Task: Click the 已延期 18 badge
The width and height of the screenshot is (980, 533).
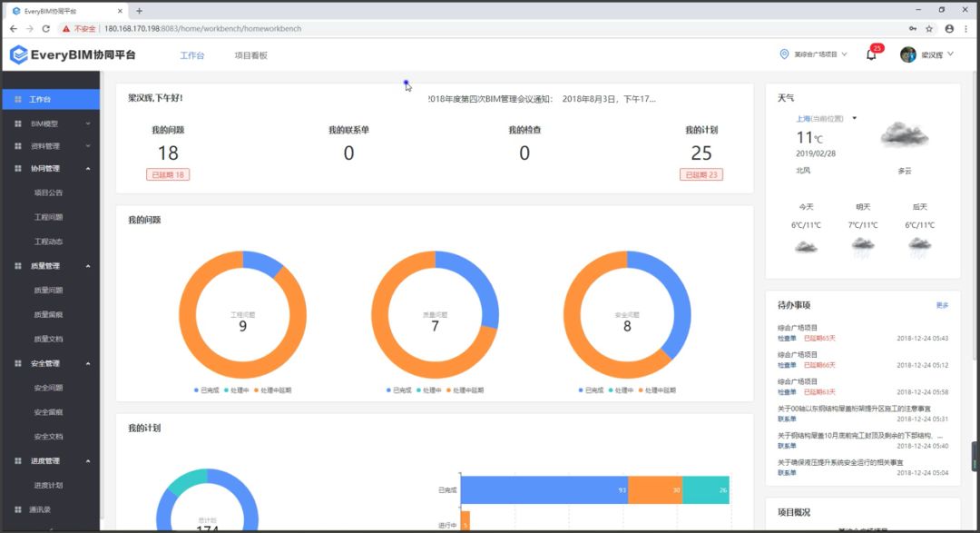Action: (x=168, y=174)
